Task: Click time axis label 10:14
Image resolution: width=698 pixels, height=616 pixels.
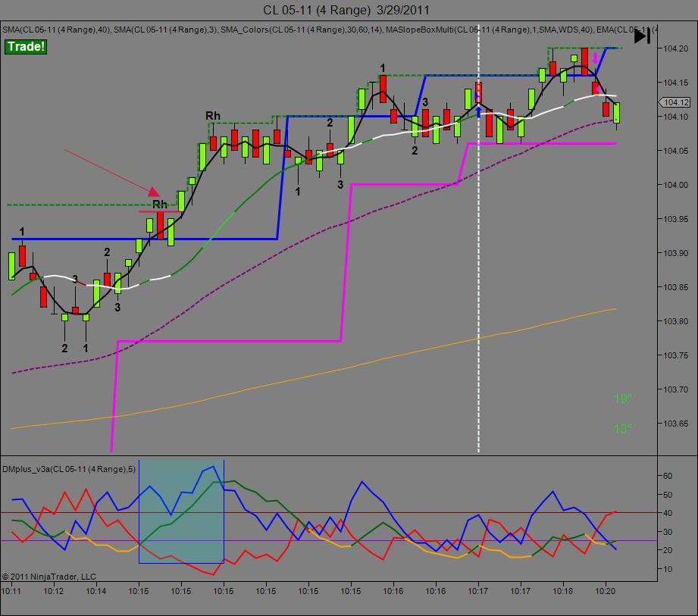Action: [x=95, y=591]
